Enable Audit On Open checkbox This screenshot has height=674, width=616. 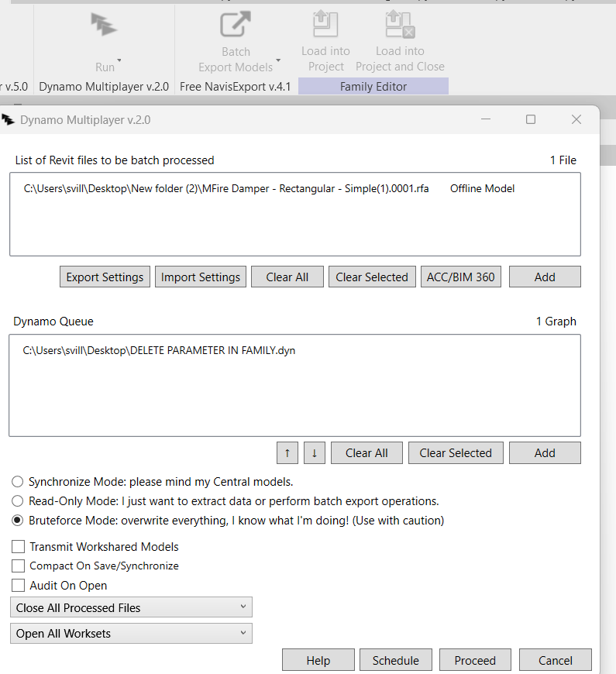pyautogui.click(x=18, y=586)
